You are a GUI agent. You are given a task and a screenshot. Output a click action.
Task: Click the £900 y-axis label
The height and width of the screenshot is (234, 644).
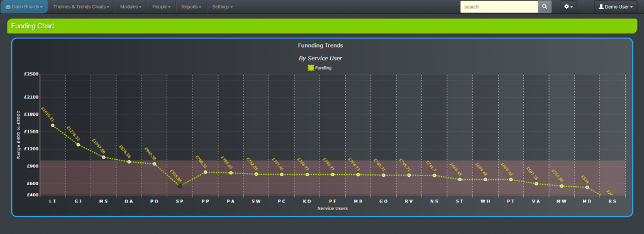point(33,166)
